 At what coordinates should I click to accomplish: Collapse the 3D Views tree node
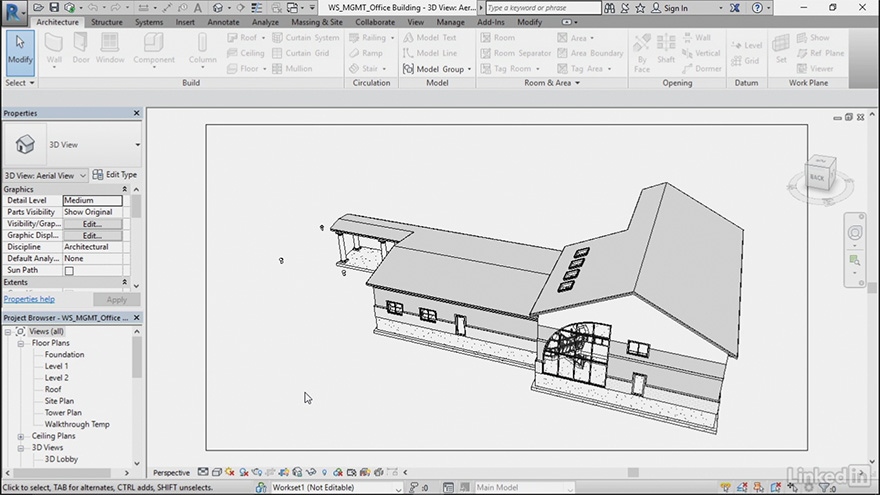(21, 448)
